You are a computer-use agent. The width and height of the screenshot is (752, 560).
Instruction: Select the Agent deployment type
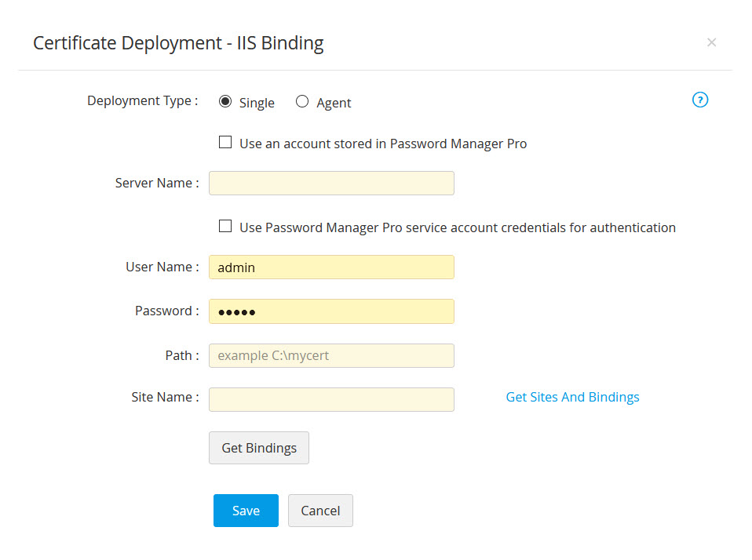[x=302, y=101]
